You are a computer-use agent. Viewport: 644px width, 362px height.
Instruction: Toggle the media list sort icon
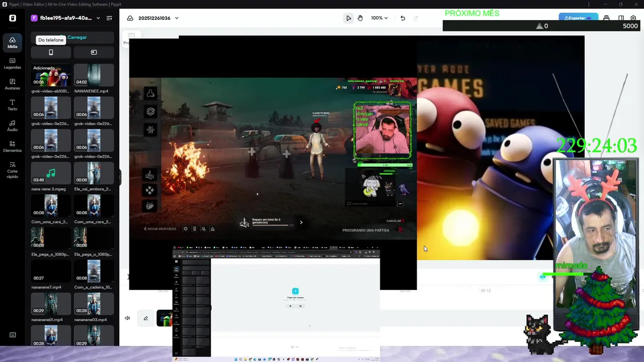point(109,18)
